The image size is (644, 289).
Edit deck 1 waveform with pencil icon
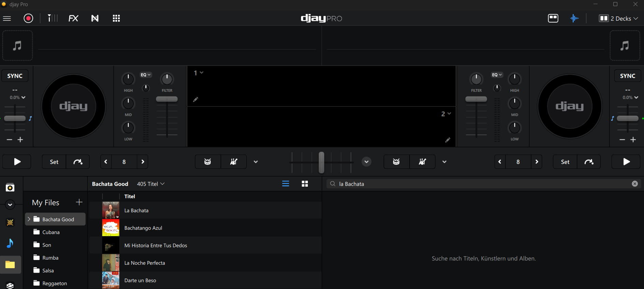click(x=196, y=100)
